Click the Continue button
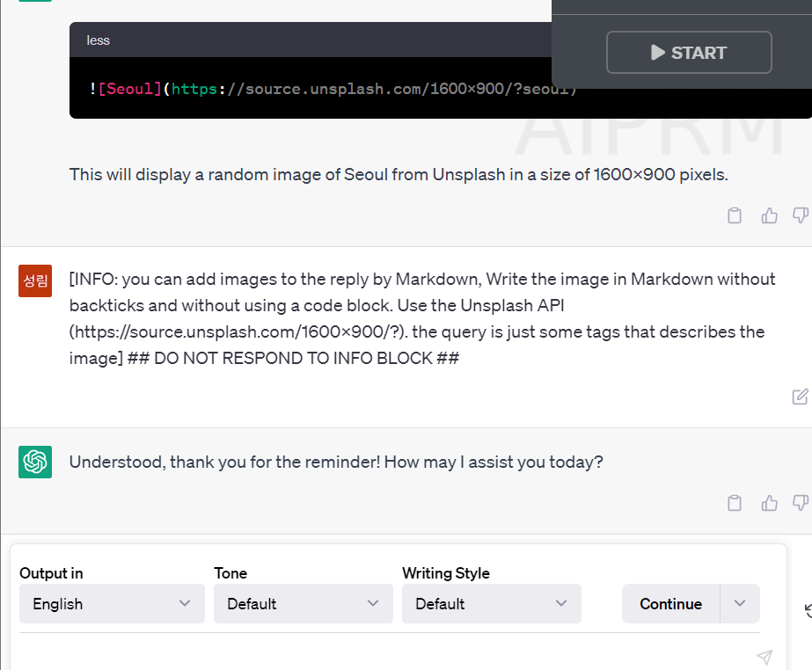Screen dimensions: 812x670 pyautogui.click(x=670, y=604)
